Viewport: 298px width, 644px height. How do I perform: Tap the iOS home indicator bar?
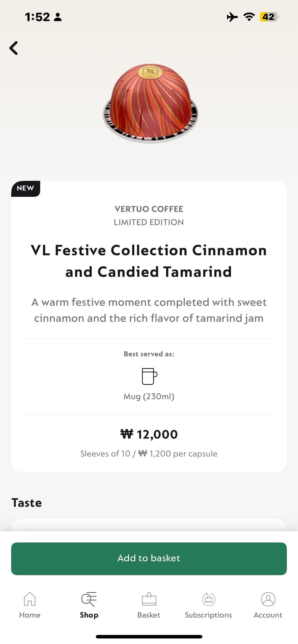click(149, 637)
